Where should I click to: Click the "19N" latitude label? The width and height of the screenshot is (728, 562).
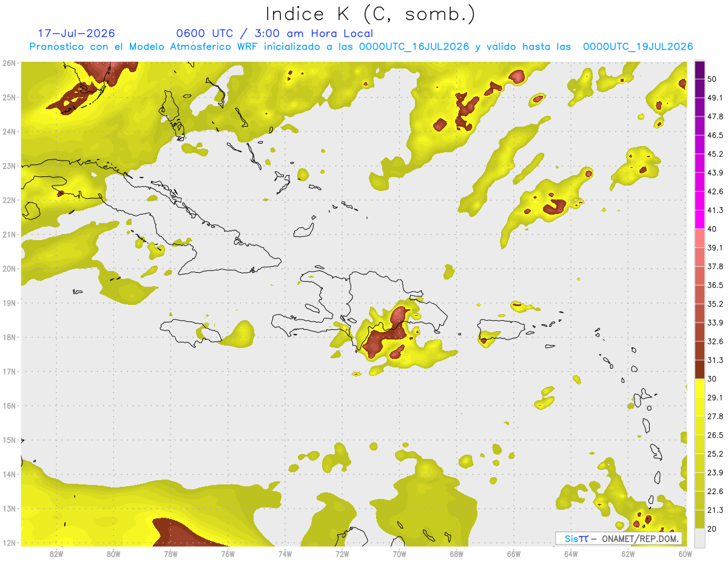[x=9, y=303]
